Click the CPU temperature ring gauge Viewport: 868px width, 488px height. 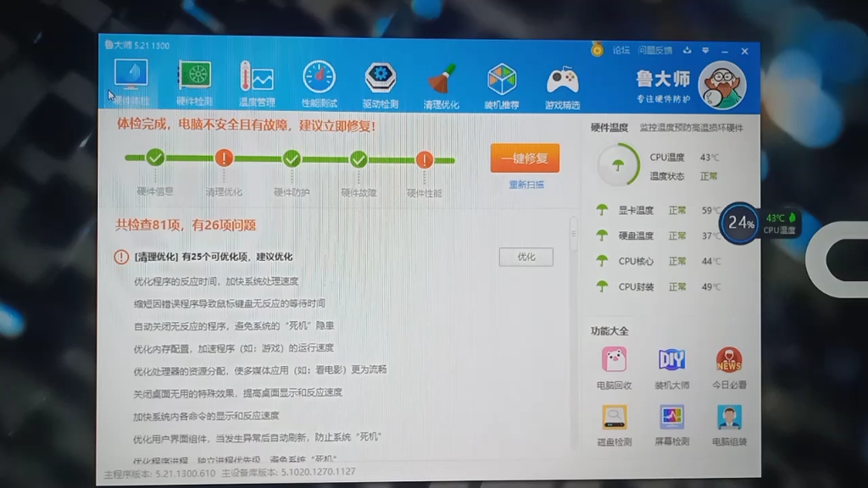tap(618, 165)
